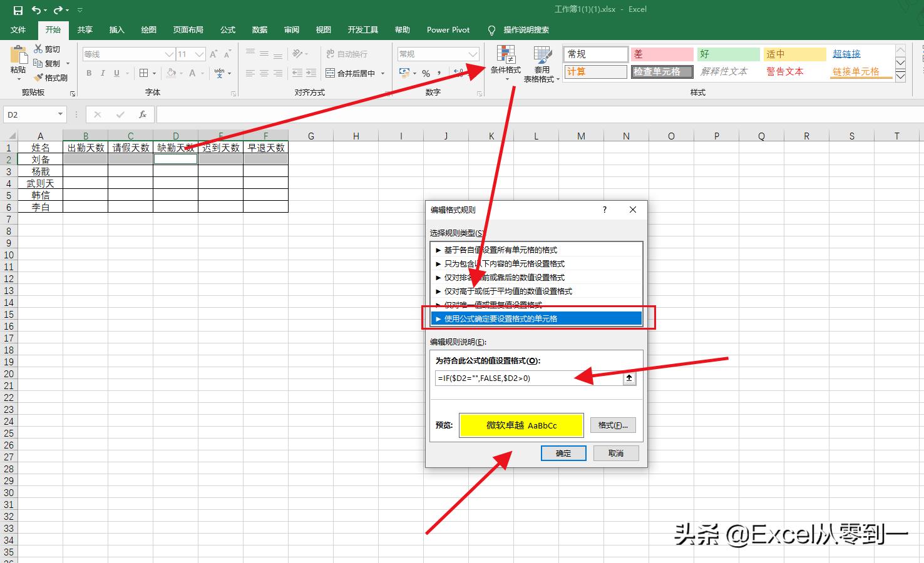This screenshot has height=563, width=924.
Task: Open the 常规 number format dropdown
Action: (437, 54)
